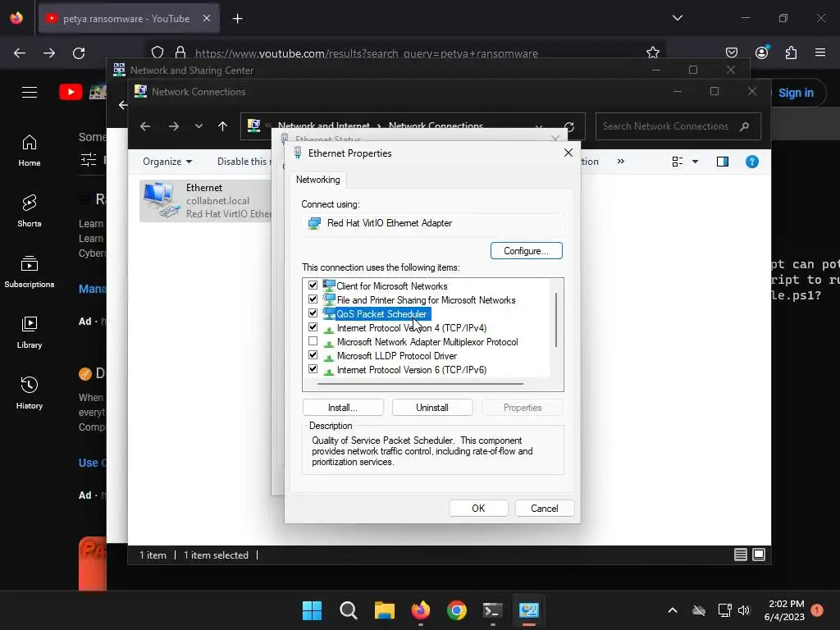Go forward in Network Connections window
This screenshot has height=630, width=840.
174,126
